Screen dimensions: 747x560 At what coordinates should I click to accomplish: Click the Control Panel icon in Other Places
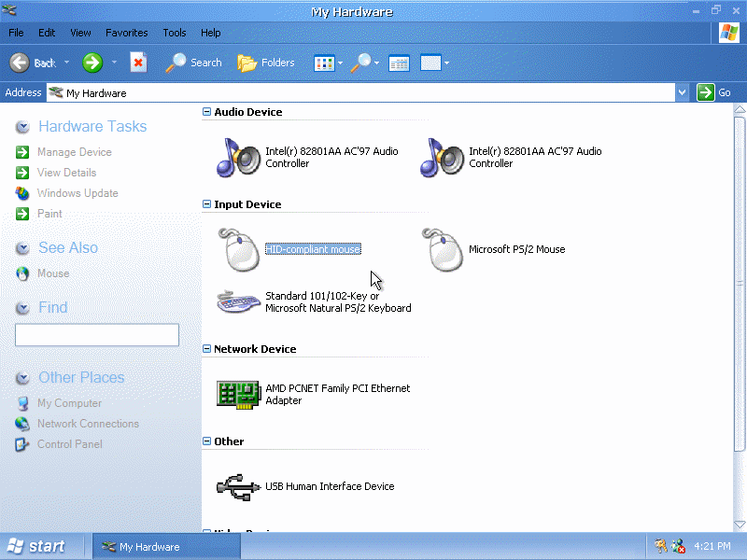click(21, 444)
